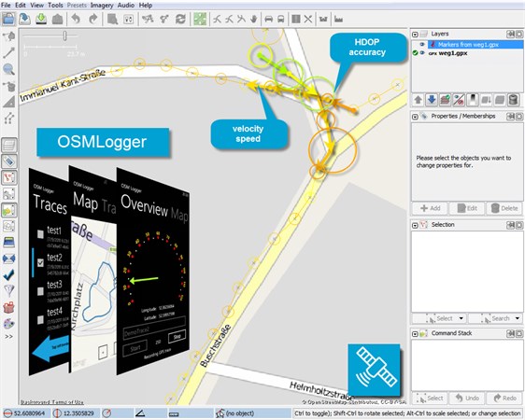The image size is (525, 420).
Task: Open the Map paint palette sidebar icon
Action: point(8,323)
